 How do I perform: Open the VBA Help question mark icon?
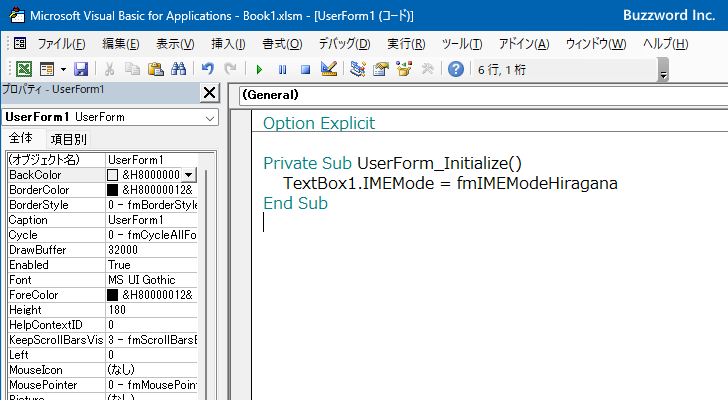click(456, 69)
